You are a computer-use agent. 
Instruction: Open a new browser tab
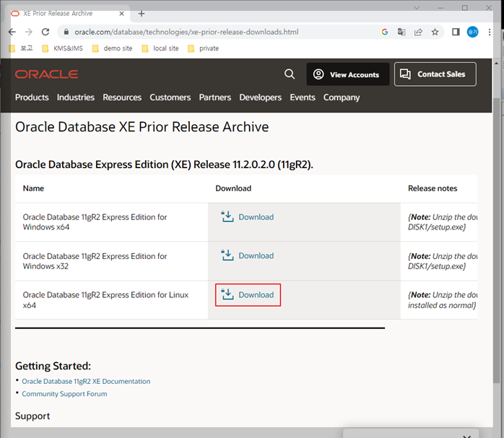click(x=142, y=14)
